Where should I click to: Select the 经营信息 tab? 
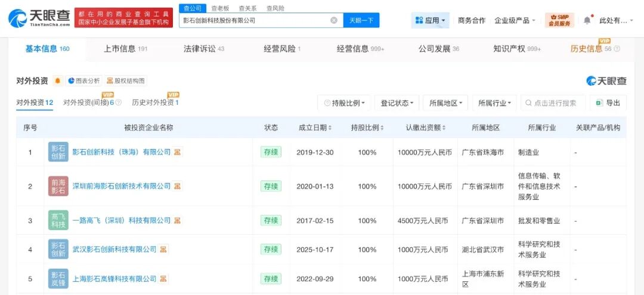361,49
